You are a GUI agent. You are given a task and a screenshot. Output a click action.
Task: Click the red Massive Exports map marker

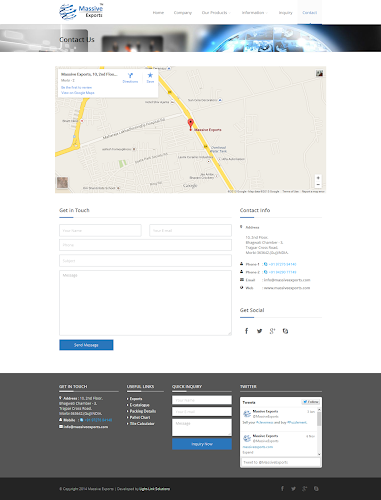pos(190,124)
